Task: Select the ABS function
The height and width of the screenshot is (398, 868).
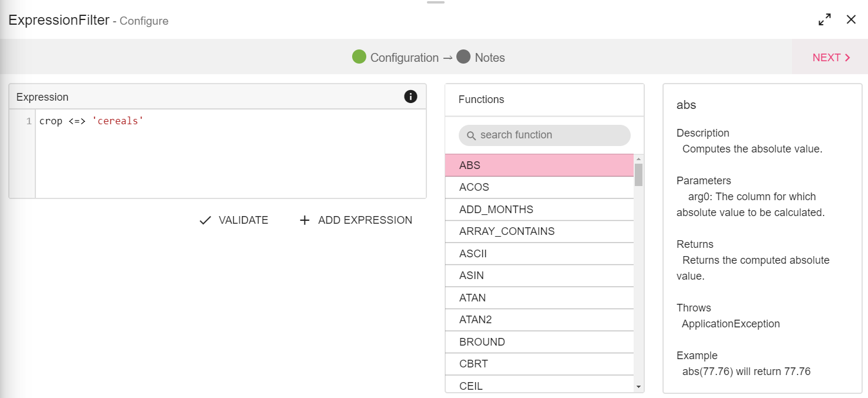Action: 539,165
